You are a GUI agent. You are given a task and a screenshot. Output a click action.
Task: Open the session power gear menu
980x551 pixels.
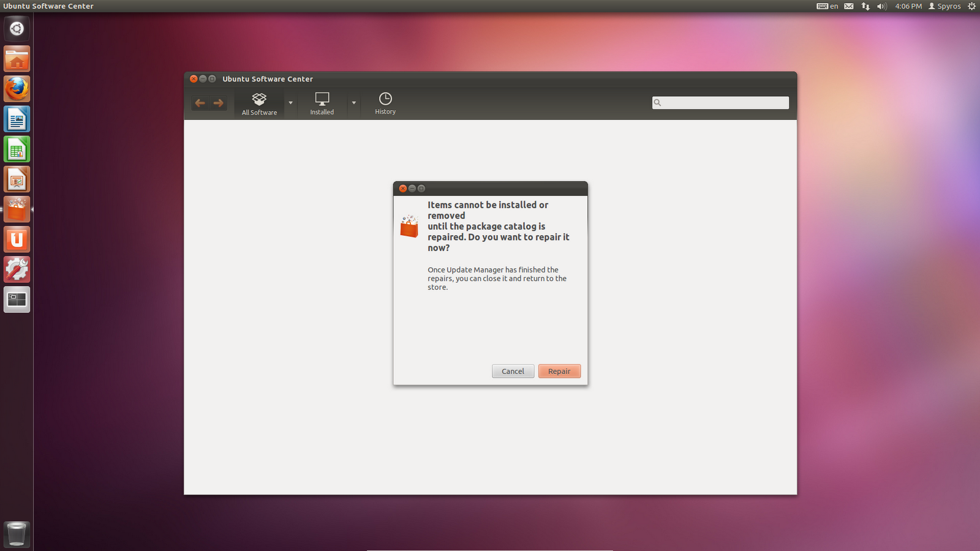pyautogui.click(x=971, y=6)
